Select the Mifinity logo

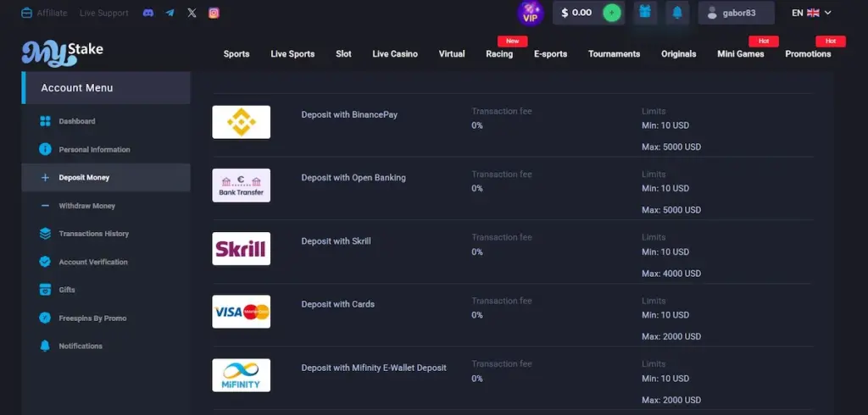(242, 375)
